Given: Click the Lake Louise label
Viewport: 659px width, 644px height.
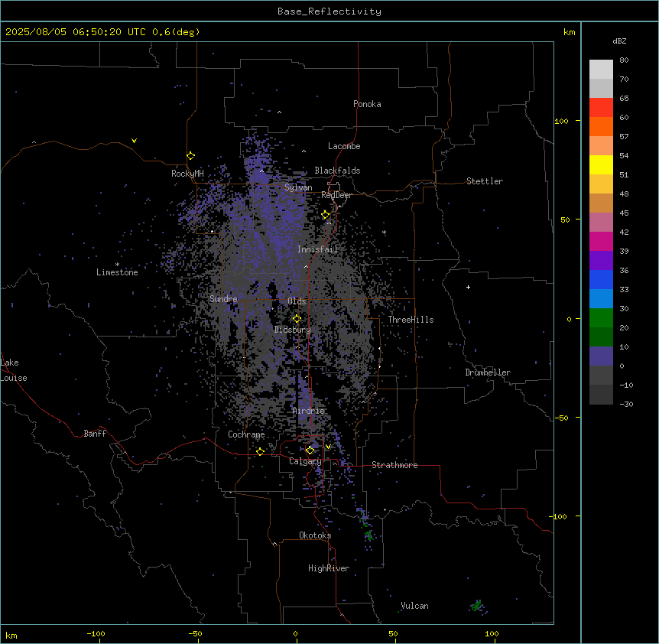Looking at the screenshot, I should coord(14,370).
